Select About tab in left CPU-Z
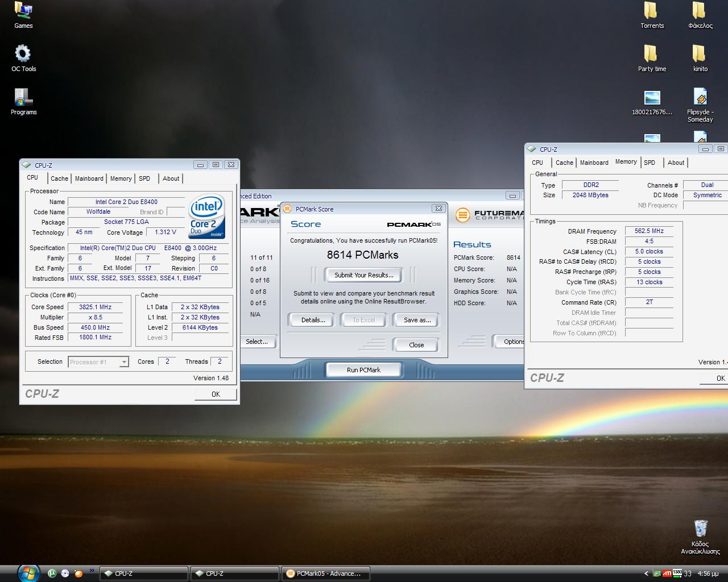 pyautogui.click(x=171, y=178)
